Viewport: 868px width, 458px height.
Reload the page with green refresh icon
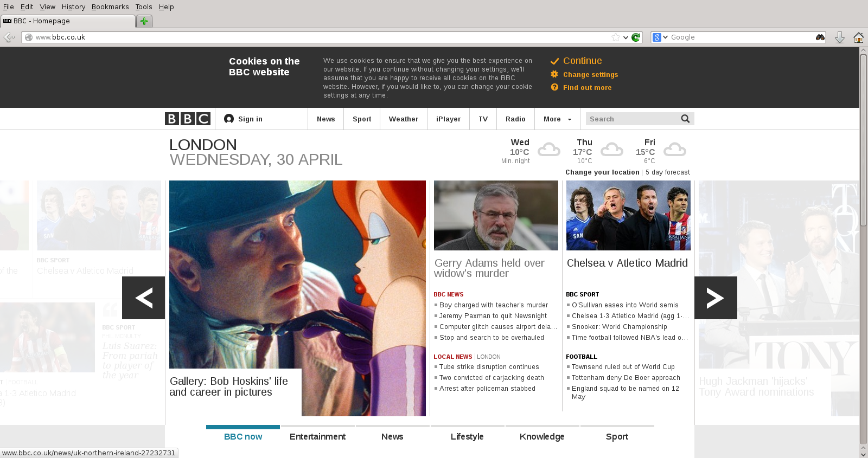click(636, 37)
